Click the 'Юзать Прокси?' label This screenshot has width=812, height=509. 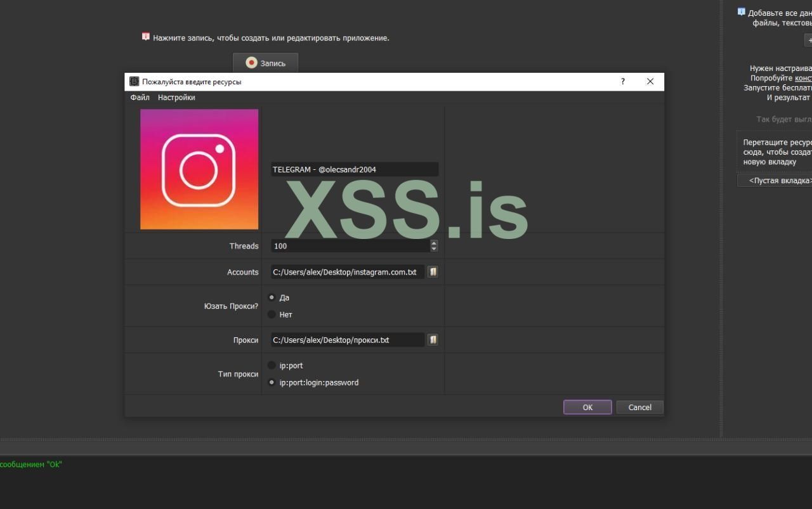click(x=231, y=306)
